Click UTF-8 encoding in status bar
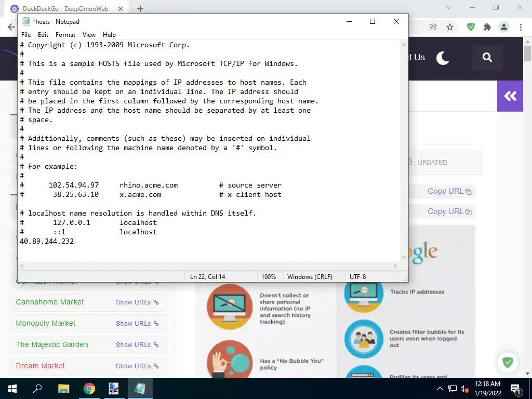The image size is (532, 399). [357, 277]
